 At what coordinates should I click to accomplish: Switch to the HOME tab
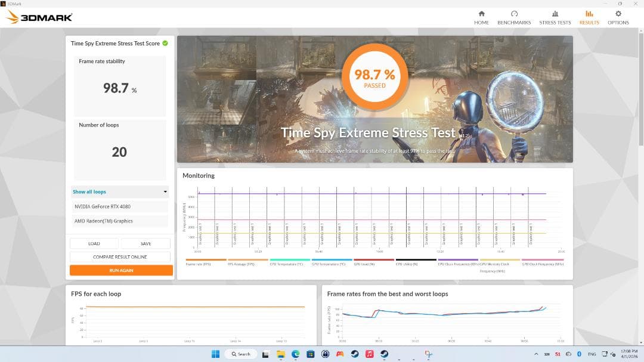(481, 18)
